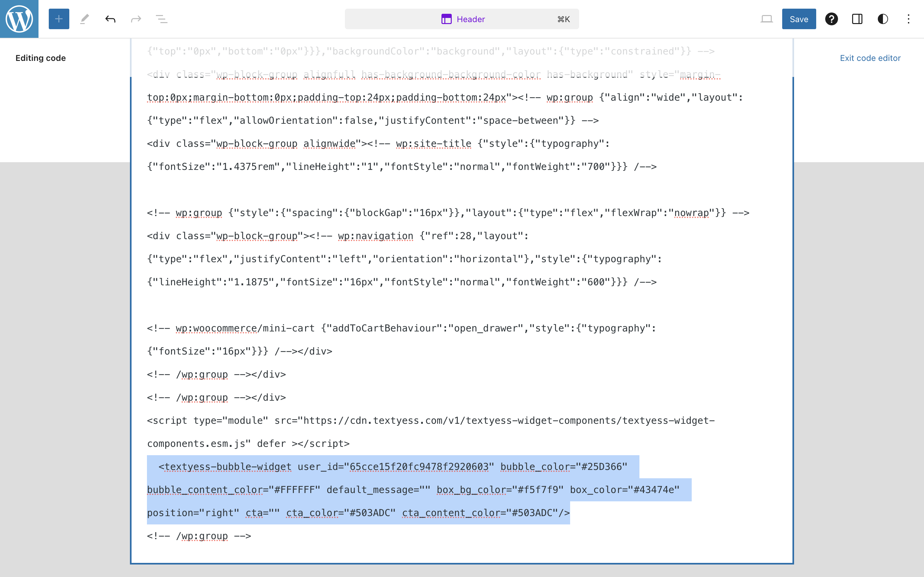Select the Tools pencil icon
The image size is (924, 577).
coord(84,19)
